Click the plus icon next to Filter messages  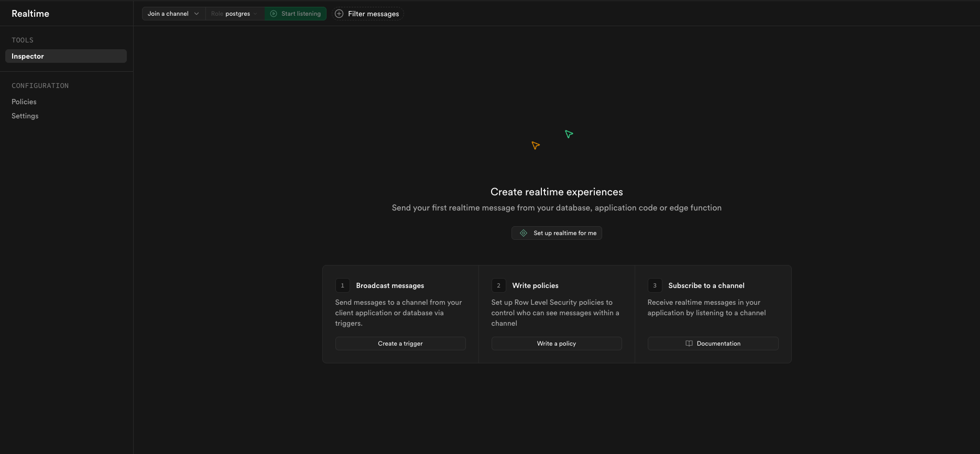click(x=339, y=14)
